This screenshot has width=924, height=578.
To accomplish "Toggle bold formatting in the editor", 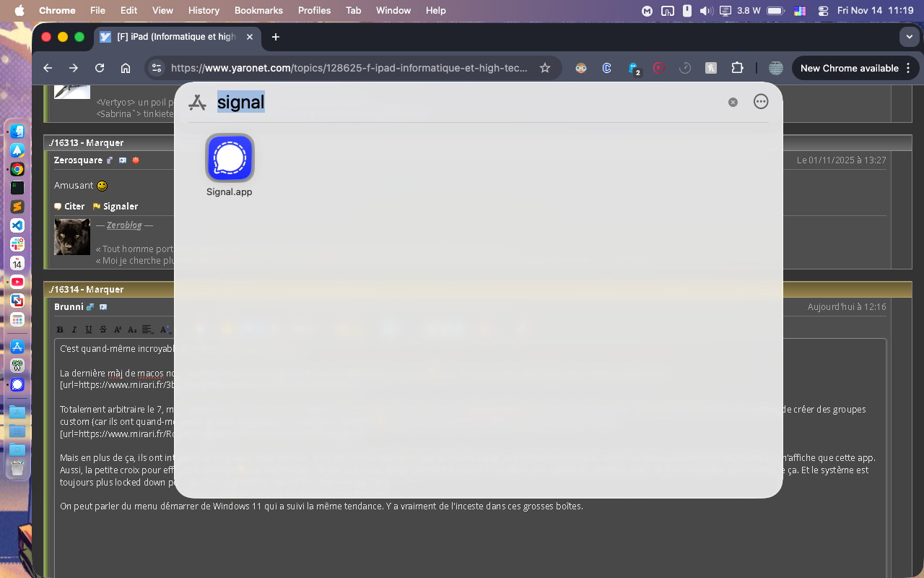I will click(60, 329).
